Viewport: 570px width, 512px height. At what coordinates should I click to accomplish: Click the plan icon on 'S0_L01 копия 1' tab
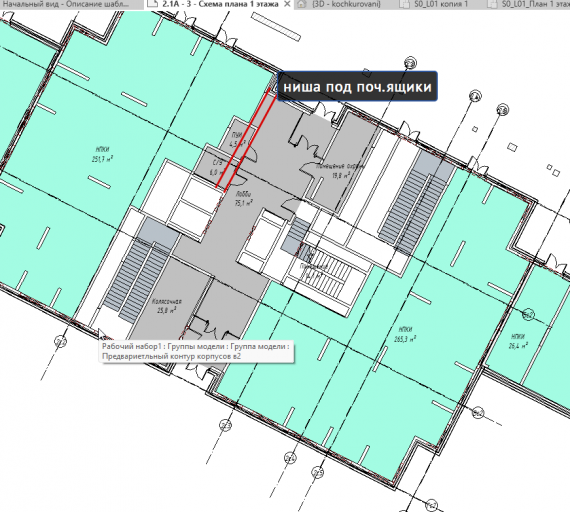click(x=403, y=4)
